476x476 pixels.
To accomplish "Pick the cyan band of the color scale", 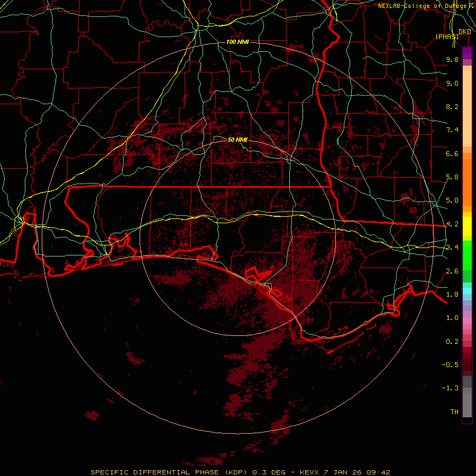I will click(467, 291).
